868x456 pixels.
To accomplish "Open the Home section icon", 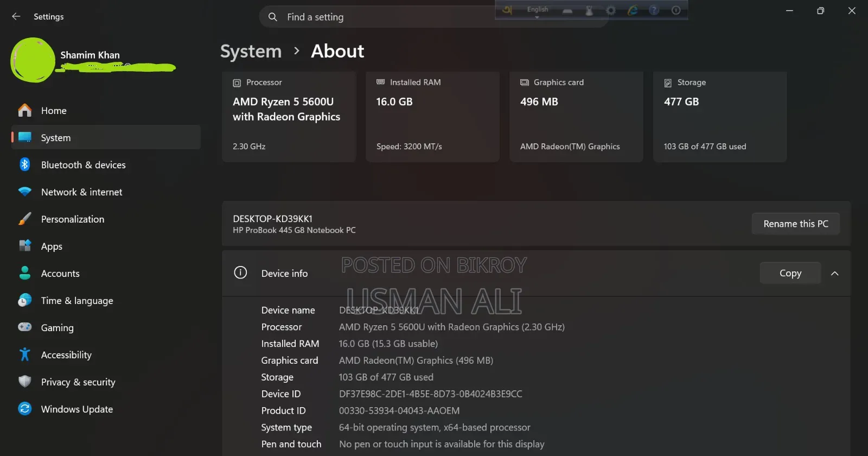I will [x=25, y=110].
